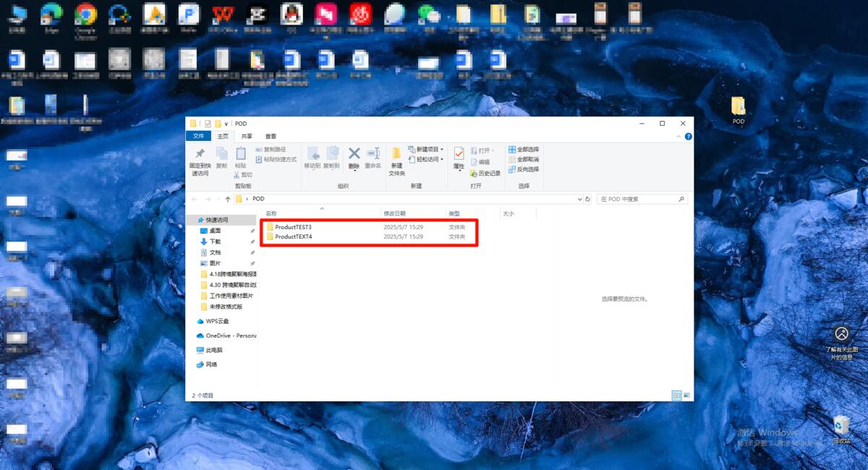Collapse the Quick Access (快速访问) tree node
The image size is (868, 470).
point(192,220)
